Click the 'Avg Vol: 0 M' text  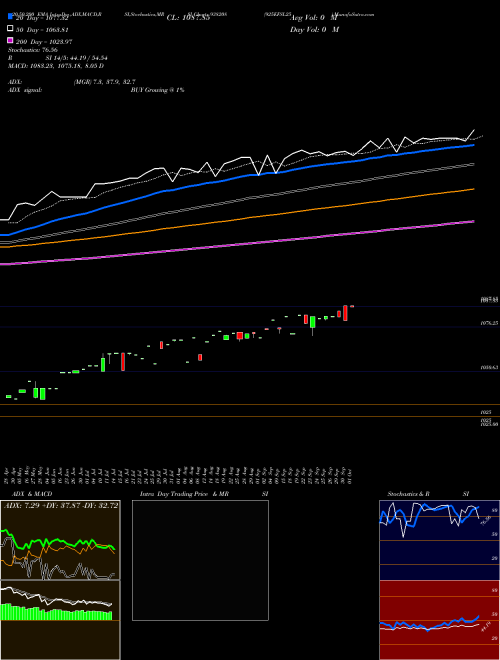point(313,18)
